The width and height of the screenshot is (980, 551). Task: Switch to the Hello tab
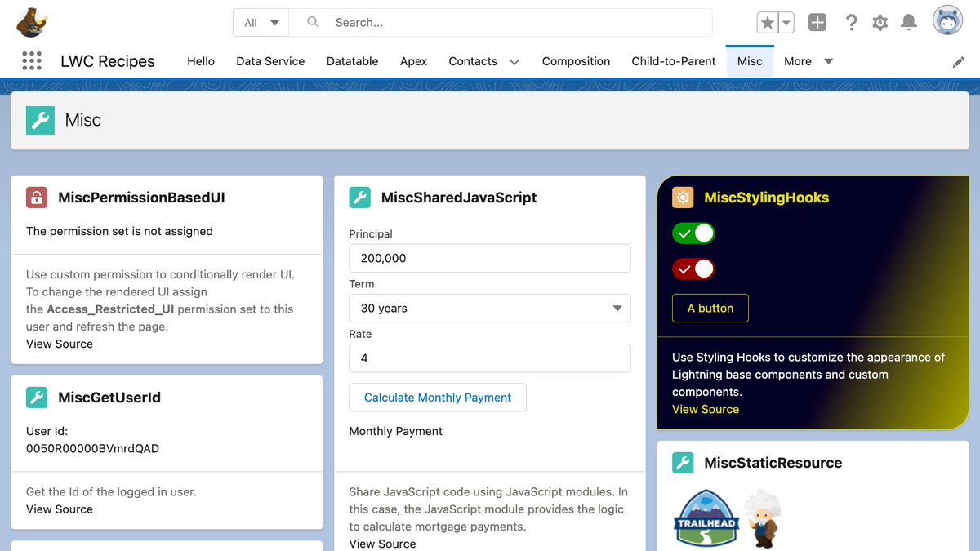[201, 61]
